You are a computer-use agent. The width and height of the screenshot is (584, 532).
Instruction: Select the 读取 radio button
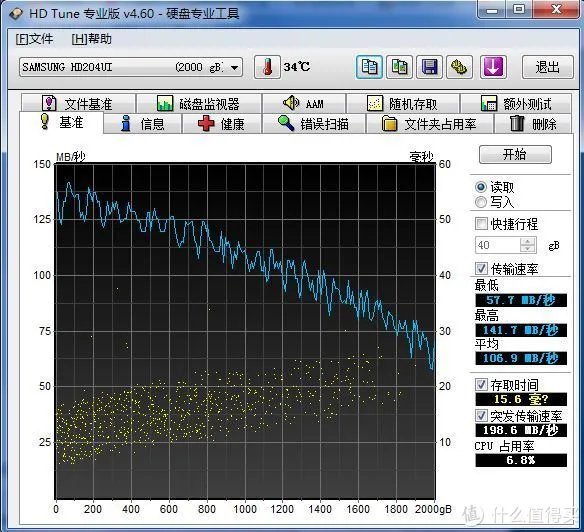click(481, 187)
